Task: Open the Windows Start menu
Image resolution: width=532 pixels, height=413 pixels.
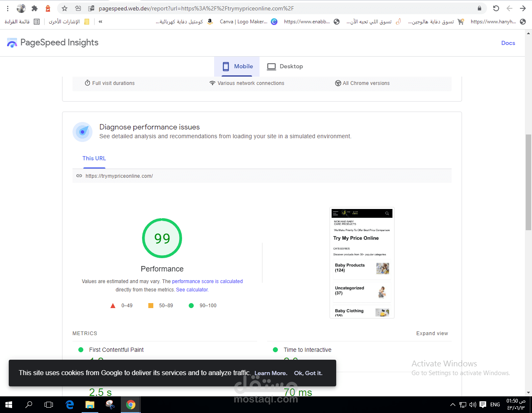Action: pos(9,405)
